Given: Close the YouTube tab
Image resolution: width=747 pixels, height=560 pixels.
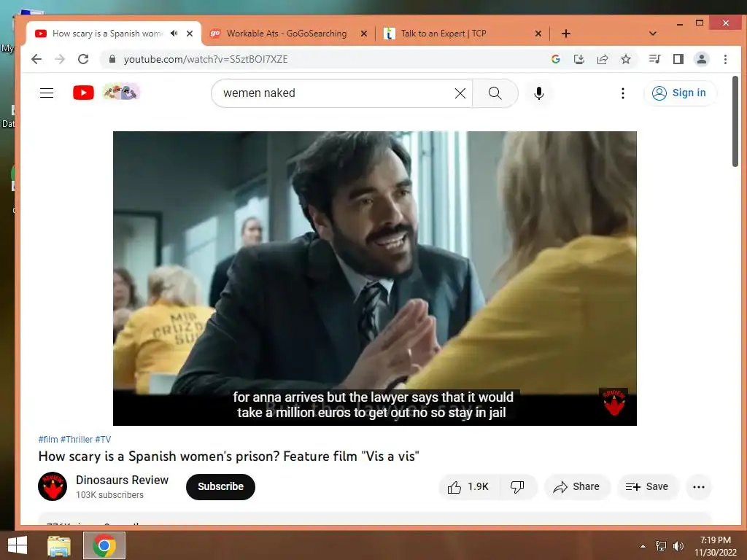Looking at the screenshot, I should pyautogui.click(x=190, y=34).
